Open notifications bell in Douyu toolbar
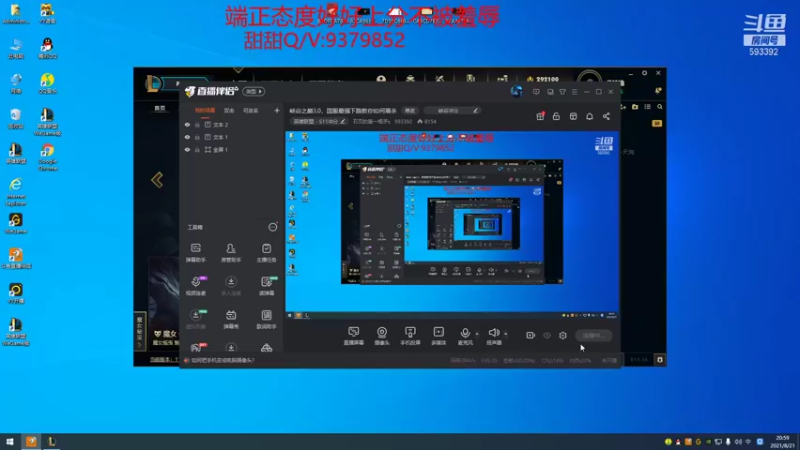The height and width of the screenshot is (450, 800). point(589,116)
